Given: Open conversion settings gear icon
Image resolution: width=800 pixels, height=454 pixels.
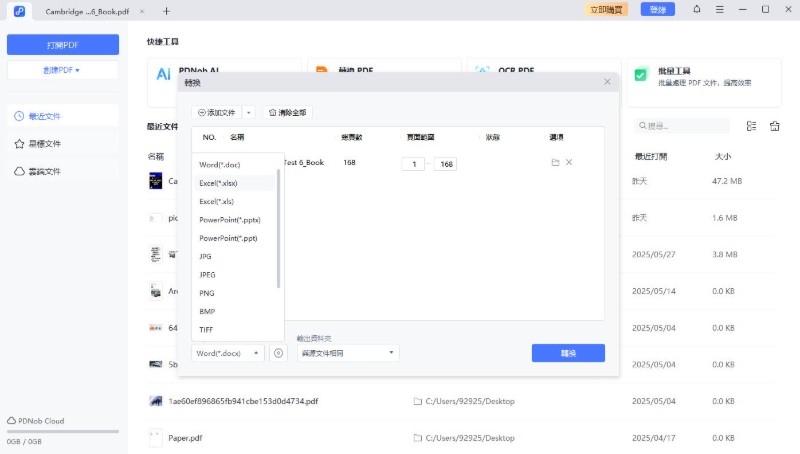Looking at the screenshot, I should point(279,353).
